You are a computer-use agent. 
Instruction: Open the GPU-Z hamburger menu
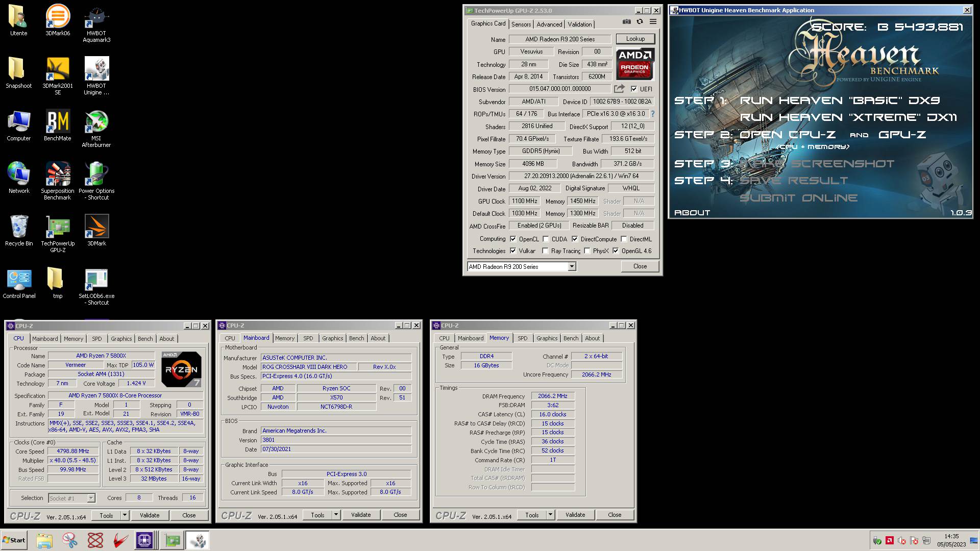pyautogui.click(x=653, y=21)
